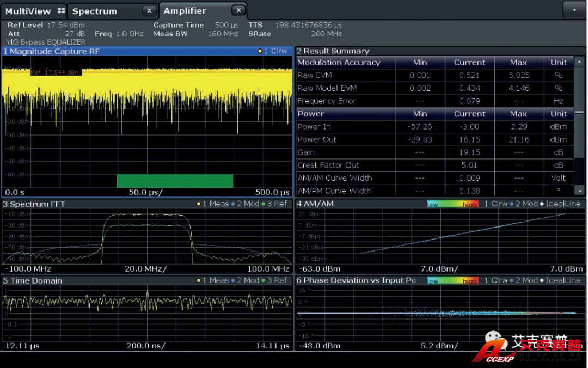Click the low-high color scale in AM/AM
This screenshot has height=368, width=588.
point(452,204)
